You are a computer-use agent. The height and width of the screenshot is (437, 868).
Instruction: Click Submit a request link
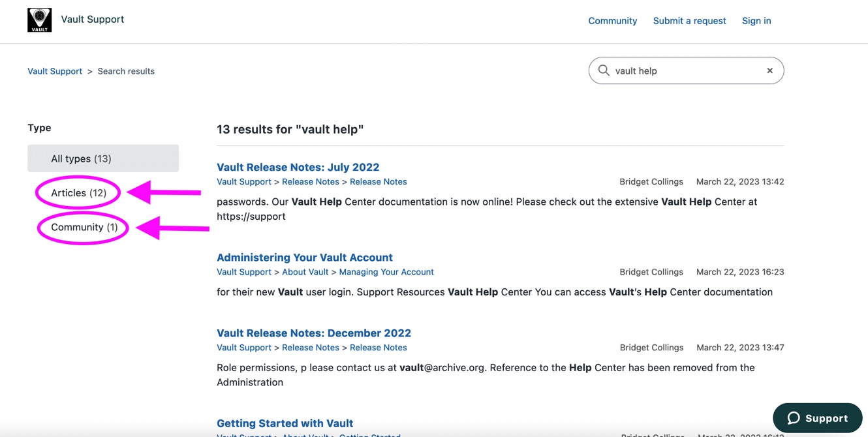[689, 21]
